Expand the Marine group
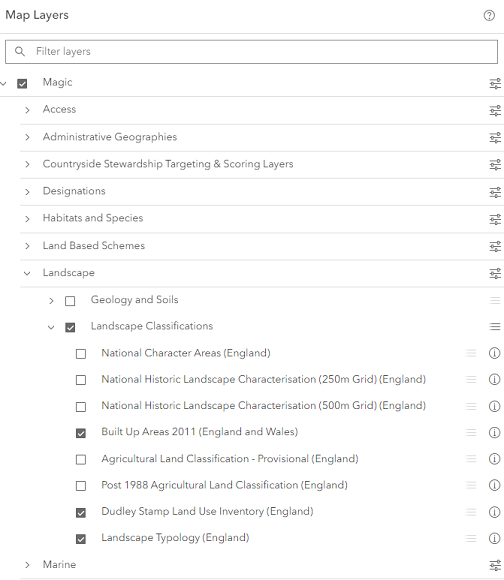504x580 pixels. coord(27,565)
